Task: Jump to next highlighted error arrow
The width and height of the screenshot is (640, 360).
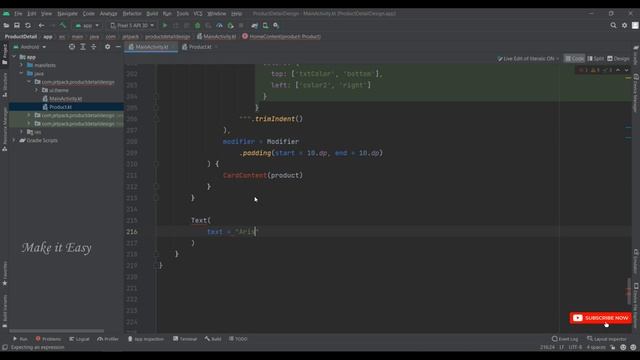Action: point(626,70)
